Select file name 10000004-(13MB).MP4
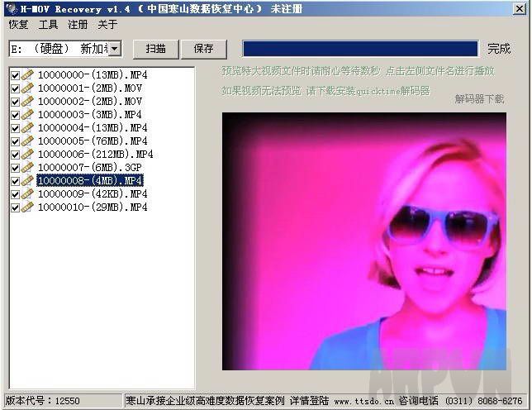This screenshot has width=532, height=410. pos(93,127)
